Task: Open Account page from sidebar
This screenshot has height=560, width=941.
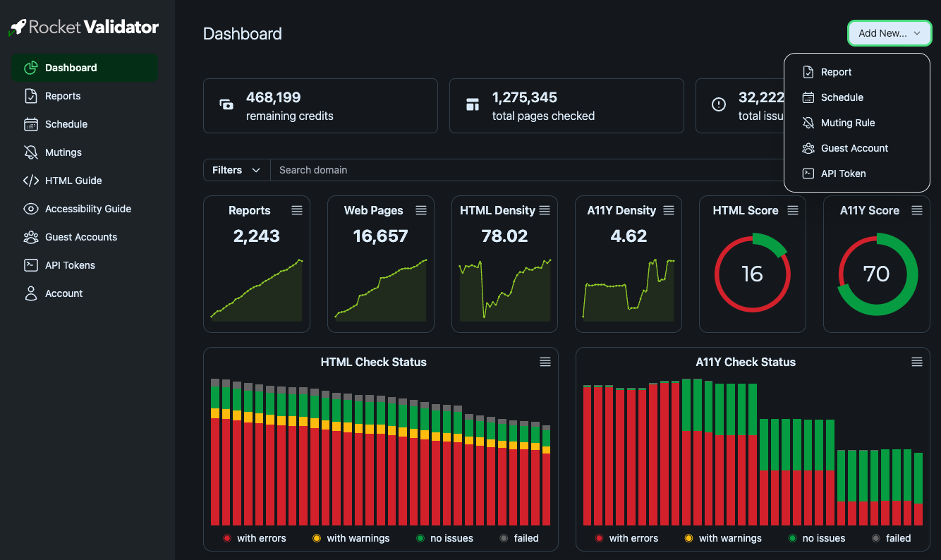Action: [85, 293]
